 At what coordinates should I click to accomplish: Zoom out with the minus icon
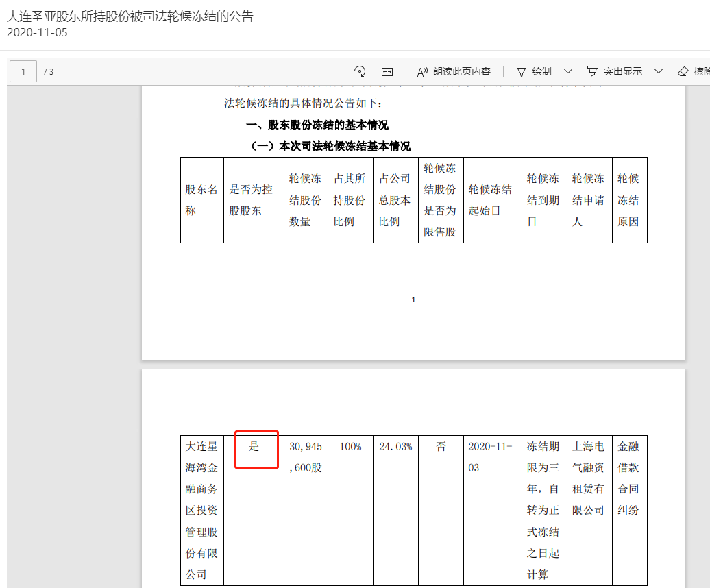[x=305, y=71]
